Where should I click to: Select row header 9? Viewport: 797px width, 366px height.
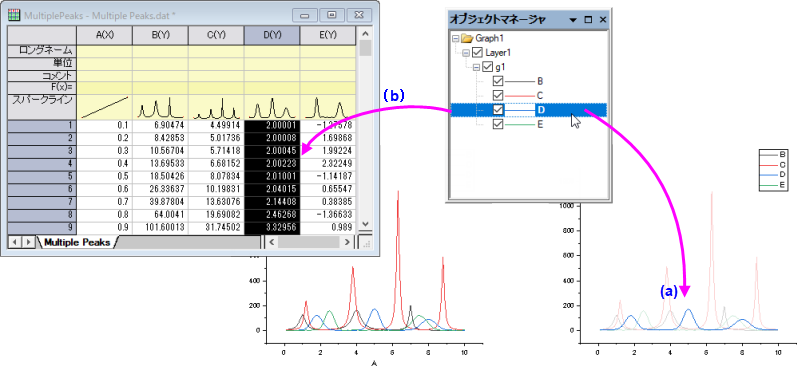(42, 227)
